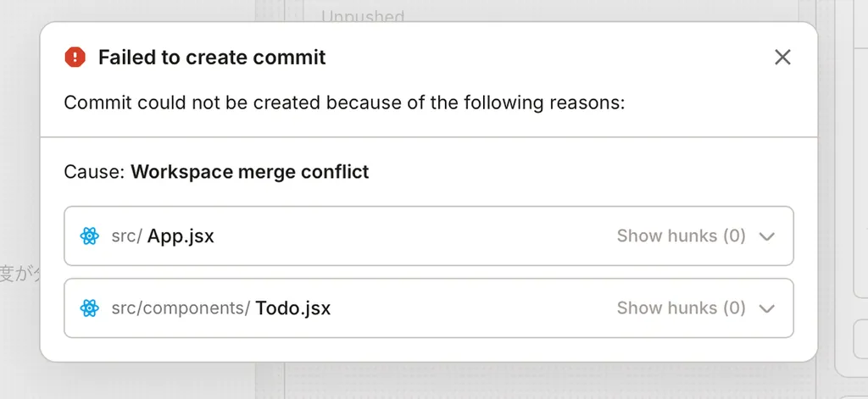Select the App.jsx file name
The image size is (868, 399).
[x=181, y=236]
